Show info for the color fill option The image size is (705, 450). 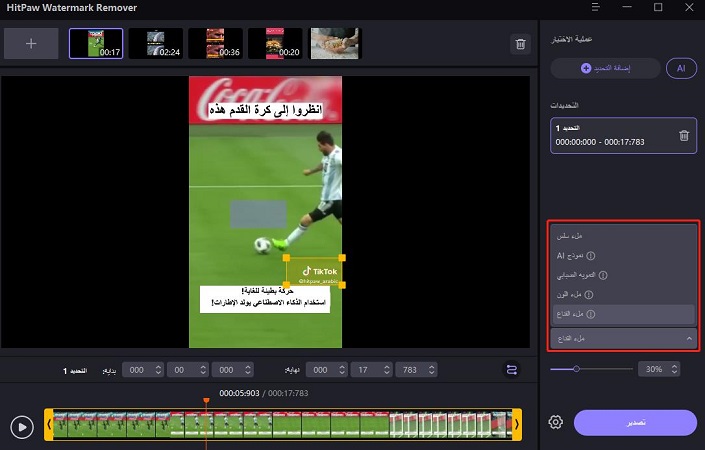(589, 295)
